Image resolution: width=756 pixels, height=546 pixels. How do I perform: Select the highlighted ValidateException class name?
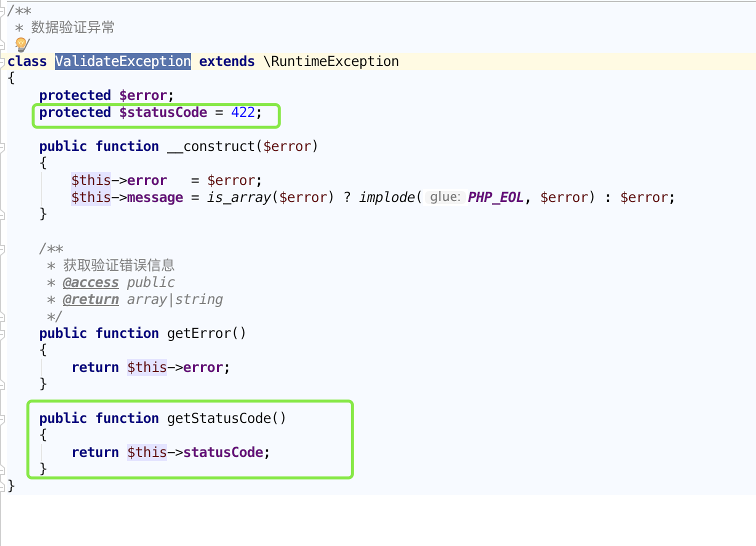tap(123, 61)
